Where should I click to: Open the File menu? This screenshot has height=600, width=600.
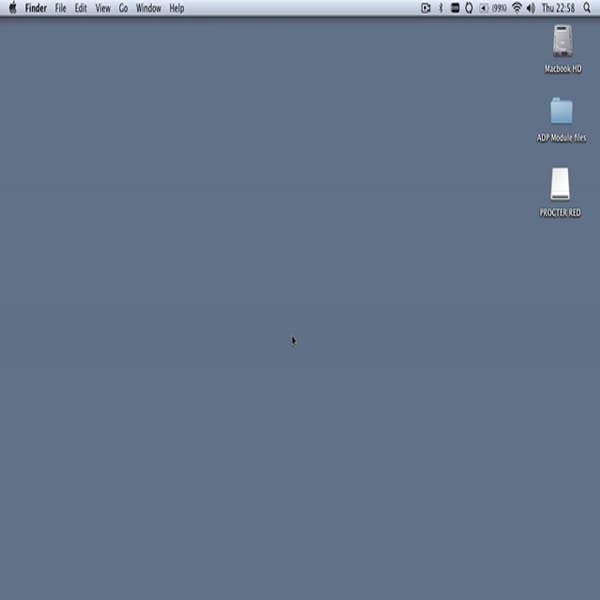(x=61, y=8)
